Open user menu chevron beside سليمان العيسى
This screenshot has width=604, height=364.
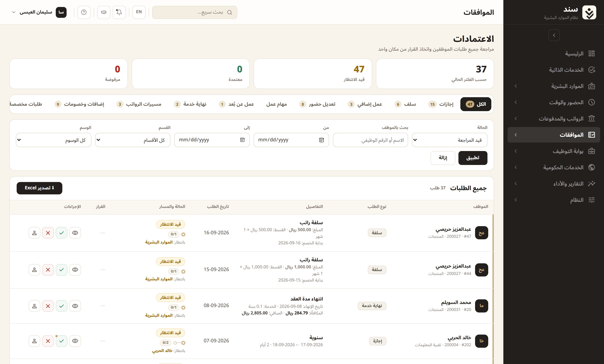point(14,12)
